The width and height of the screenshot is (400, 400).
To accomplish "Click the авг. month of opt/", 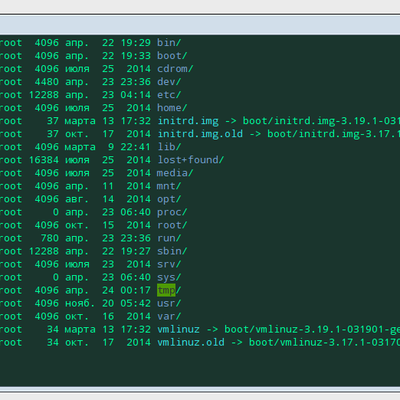I will click(77, 199).
